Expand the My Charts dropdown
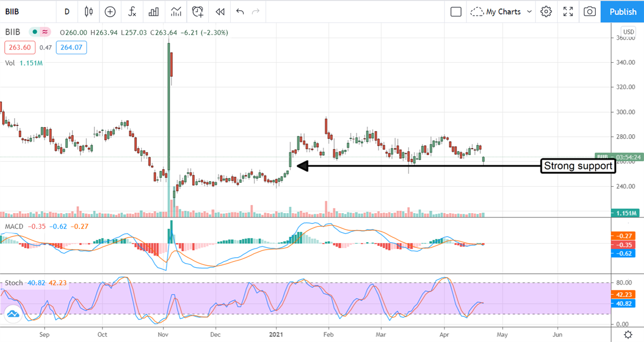Screen dimensions: 644x342 pos(501,11)
